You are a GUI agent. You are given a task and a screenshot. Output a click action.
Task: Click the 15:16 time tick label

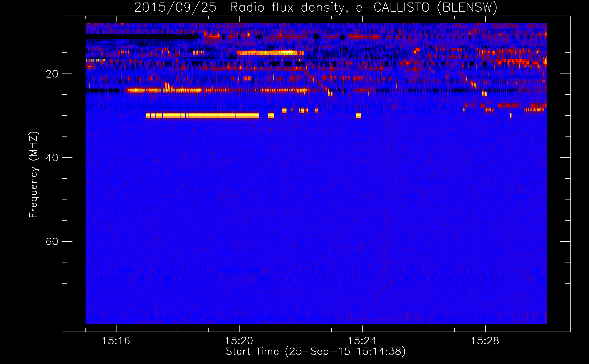(x=116, y=341)
